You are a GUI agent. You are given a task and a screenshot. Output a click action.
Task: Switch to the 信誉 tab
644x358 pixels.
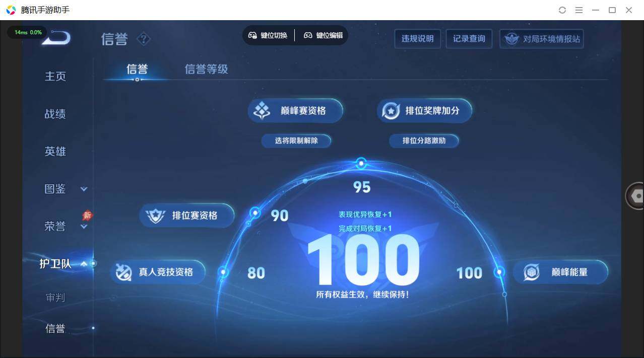[137, 69]
